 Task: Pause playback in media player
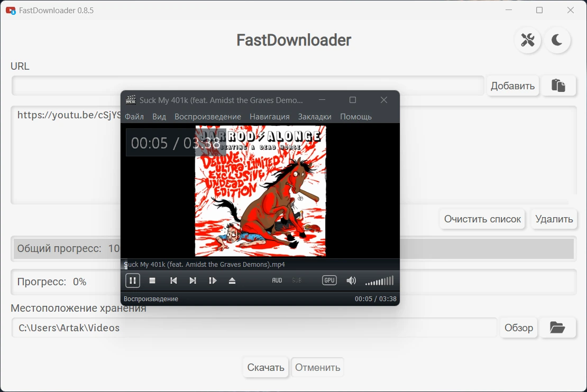pos(133,281)
